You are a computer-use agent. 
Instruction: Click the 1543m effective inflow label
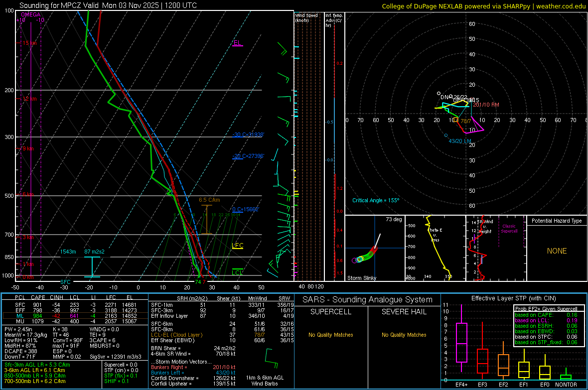[x=68, y=252]
